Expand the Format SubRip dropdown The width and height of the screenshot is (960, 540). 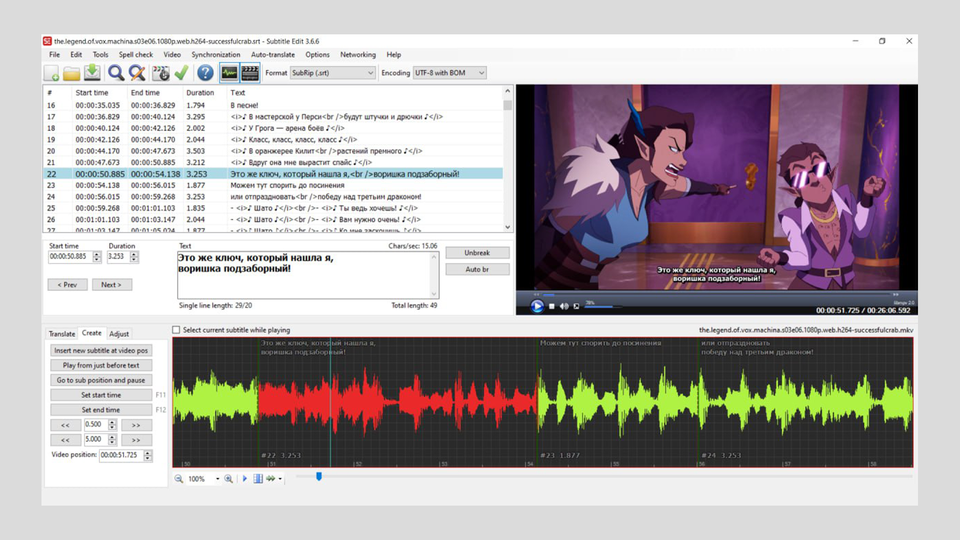pyautogui.click(x=370, y=73)
